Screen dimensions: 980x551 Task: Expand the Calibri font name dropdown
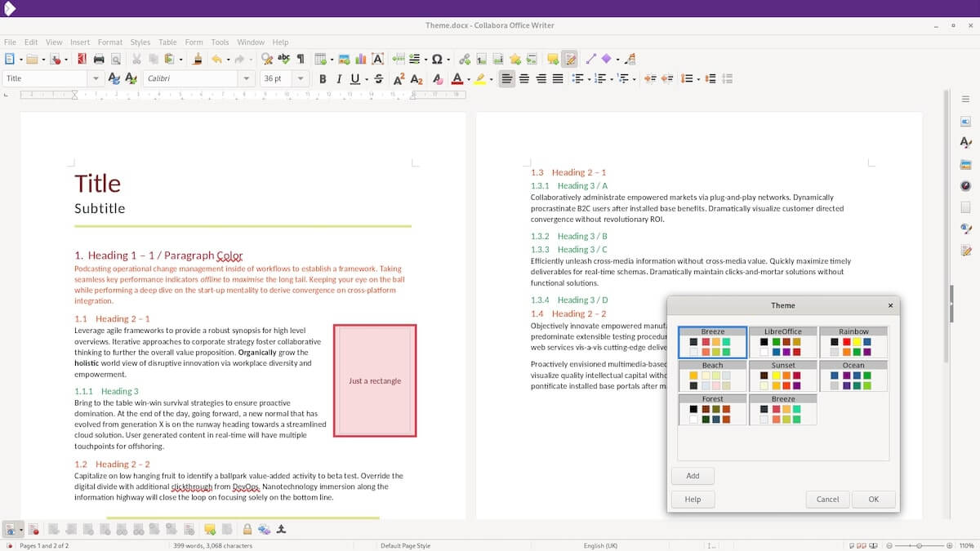coord(246,79)
